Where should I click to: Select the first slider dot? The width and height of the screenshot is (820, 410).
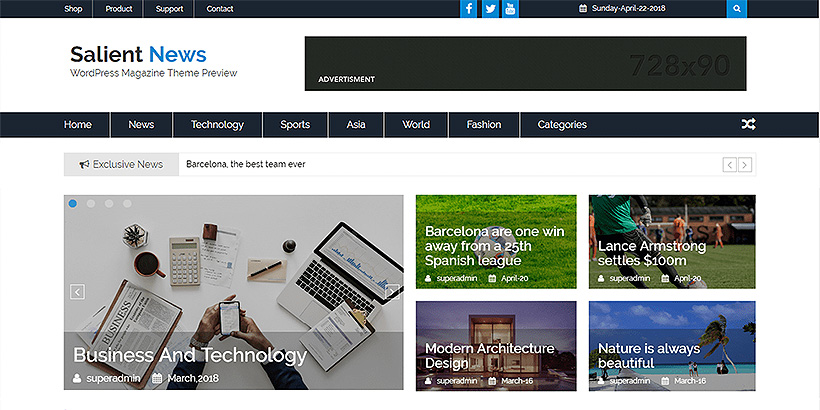[73, 203]
